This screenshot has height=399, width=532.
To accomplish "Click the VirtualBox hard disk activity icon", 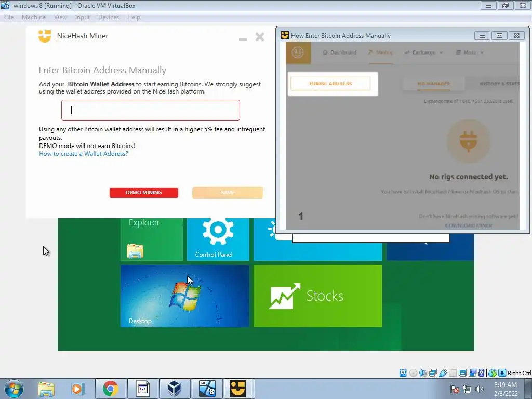I will [x=403, y=373].
